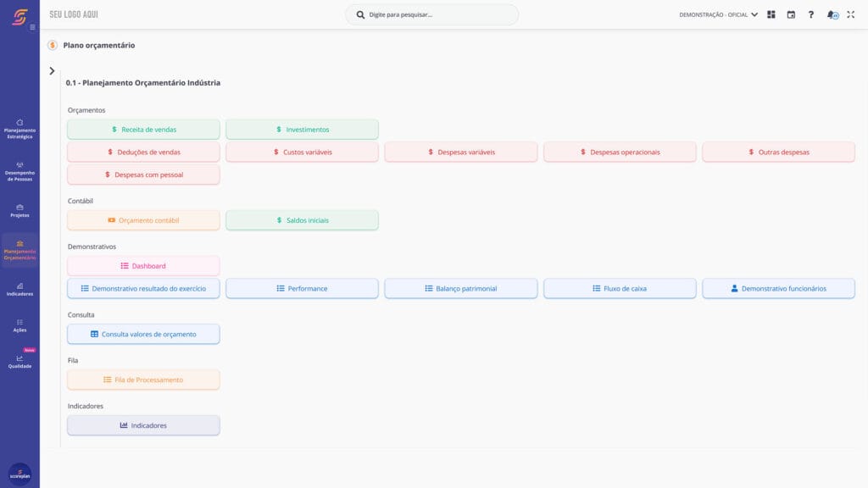Click the Scoreplan avatar at sidebar bottom
This screenshot has width=868, height=488.
point(20,474)
